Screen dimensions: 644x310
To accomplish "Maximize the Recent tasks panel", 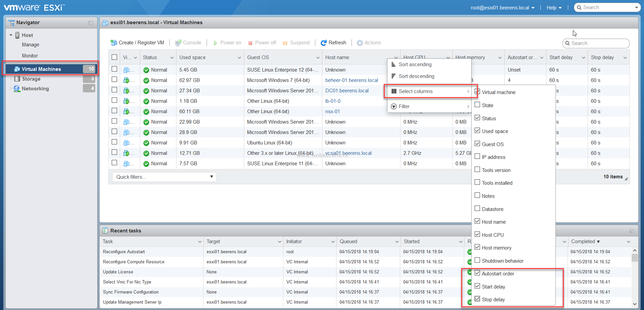I will click(x=632, y=231).
